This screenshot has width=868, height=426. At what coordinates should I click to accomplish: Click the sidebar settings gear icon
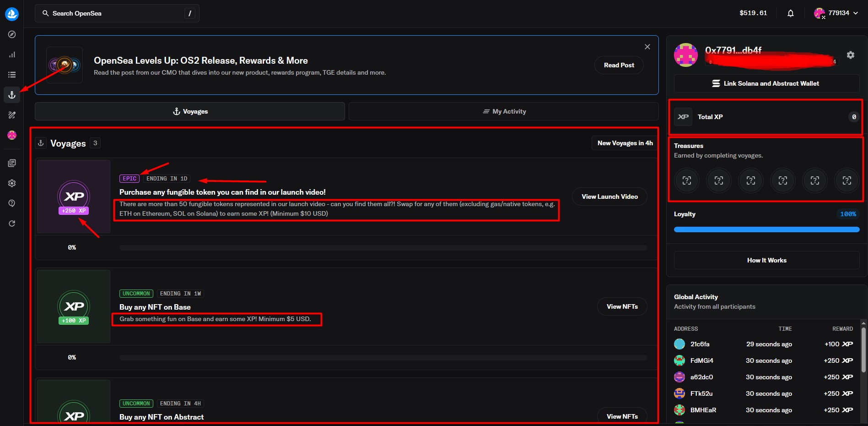[x=12, y=183]
